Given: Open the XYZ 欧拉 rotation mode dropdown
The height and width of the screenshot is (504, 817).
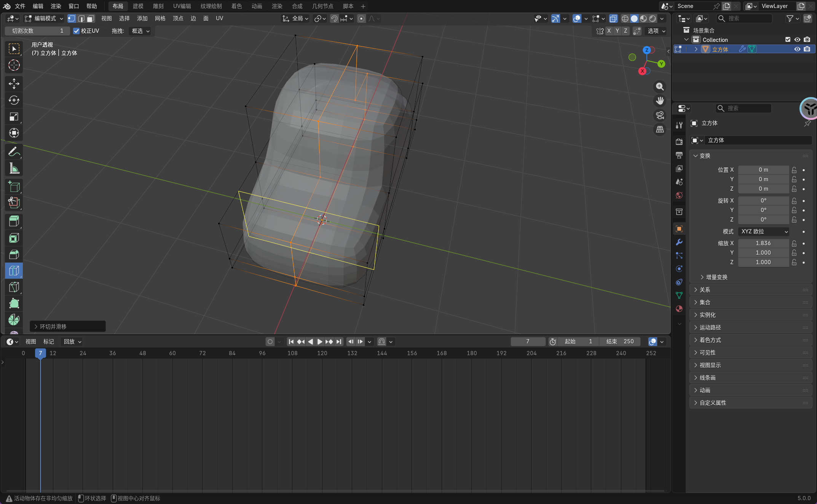Looking at the screenshot, I should 763,231.
